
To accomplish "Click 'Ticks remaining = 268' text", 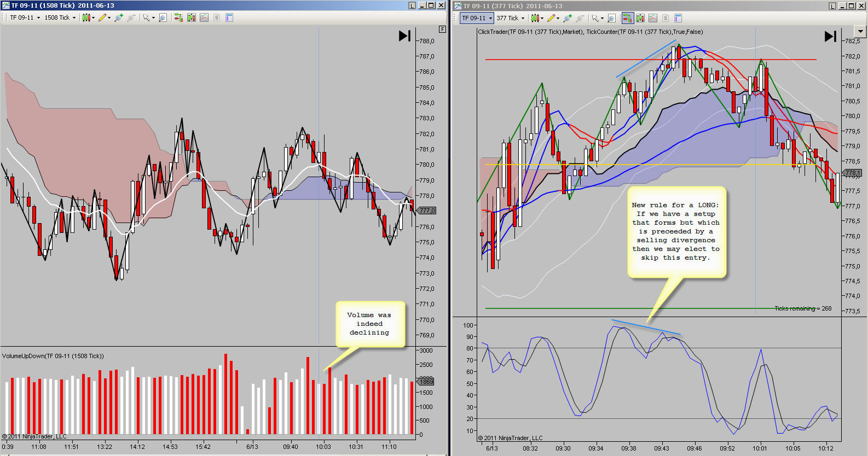I will pyautogui.click(x=803, y=308).
